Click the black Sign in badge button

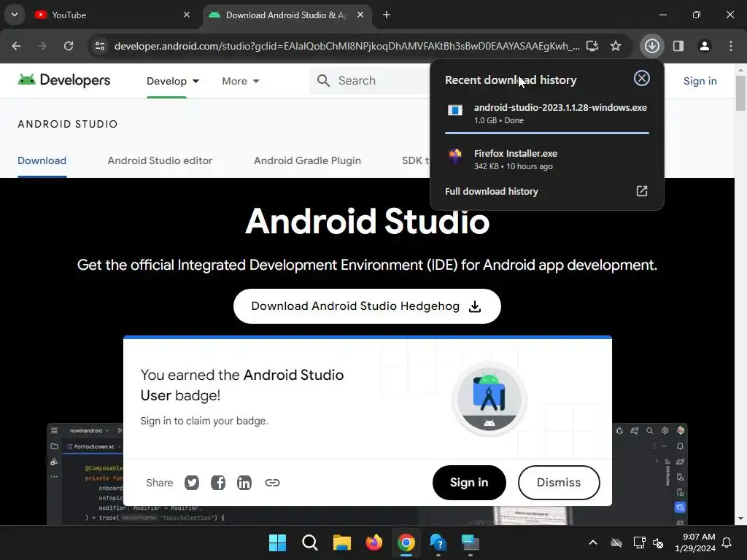(469, 483)
